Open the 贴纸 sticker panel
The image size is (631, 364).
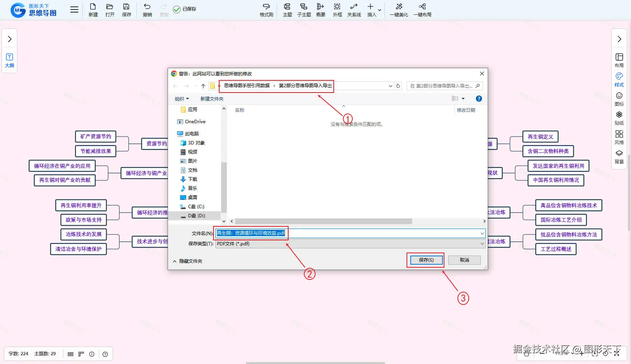(619, 118)
